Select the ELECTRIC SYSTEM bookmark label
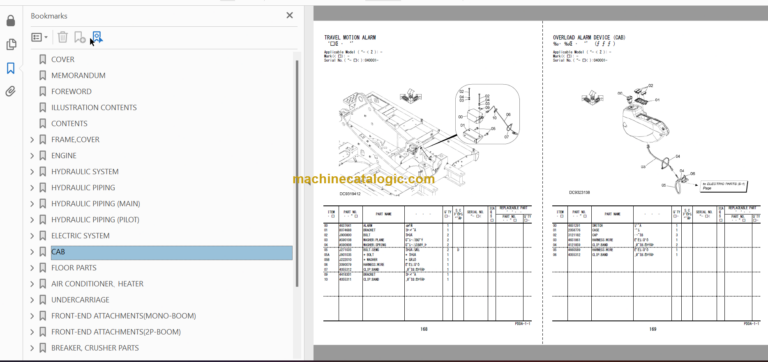Viewport: 768px width, 362px height. click(80, 236)
